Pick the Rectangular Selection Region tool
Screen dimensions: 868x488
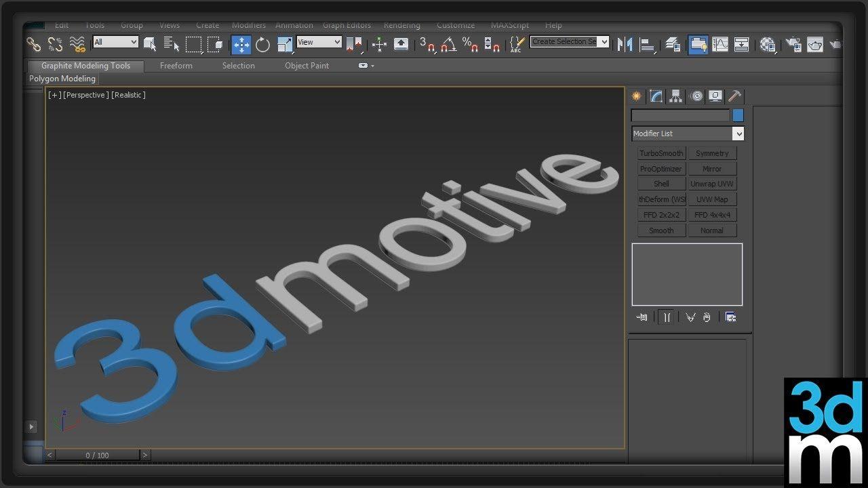point(194,45)
